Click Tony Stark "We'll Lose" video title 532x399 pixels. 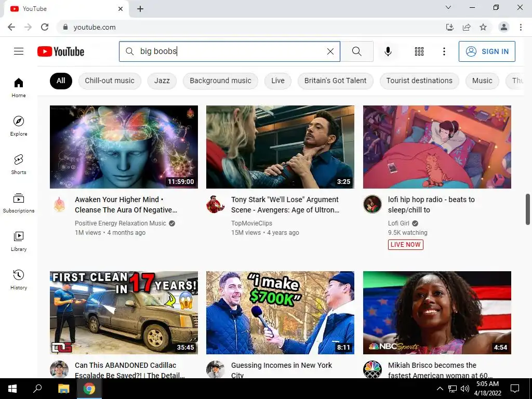pos(285,205)
